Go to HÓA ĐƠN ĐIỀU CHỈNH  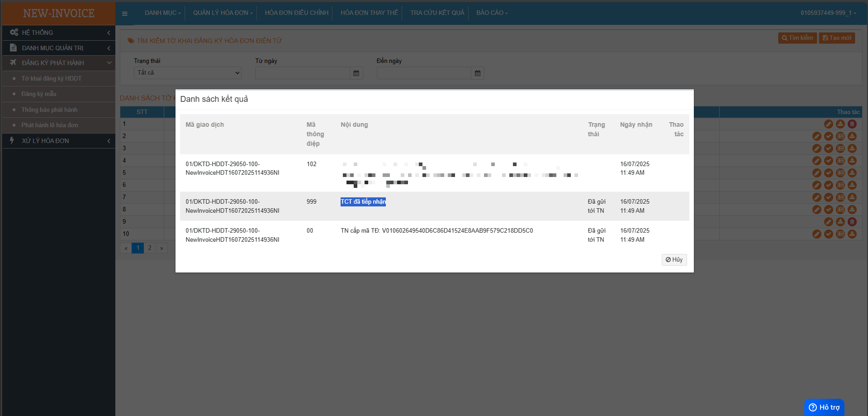click(297, 13)
